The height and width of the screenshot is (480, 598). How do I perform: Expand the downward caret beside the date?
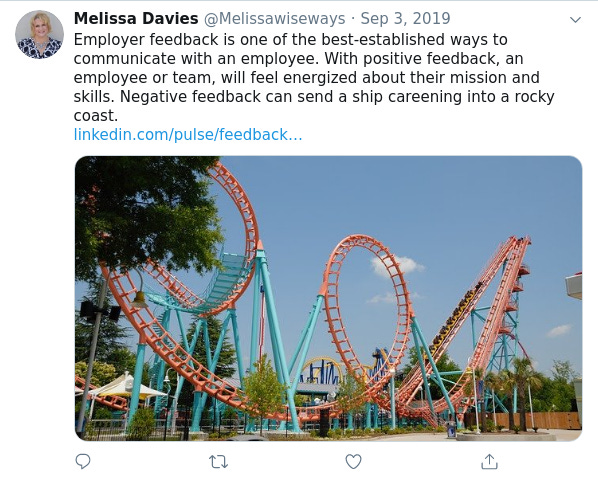coord(575,19)
